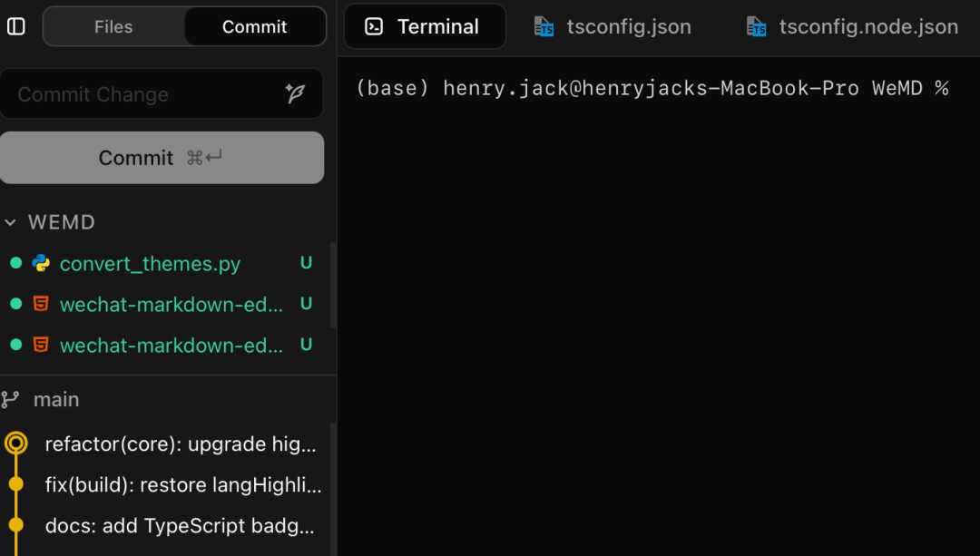Focus the Commit Change message field
This screenshot has height=556, width=980.
coord(145,94)
